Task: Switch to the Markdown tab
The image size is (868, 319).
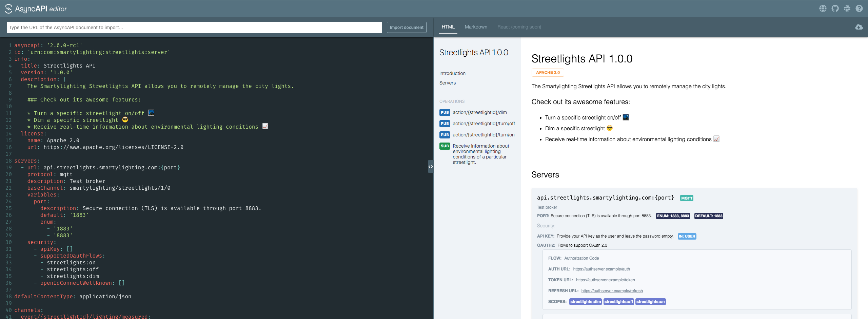Action: click(x=476, y=27)
